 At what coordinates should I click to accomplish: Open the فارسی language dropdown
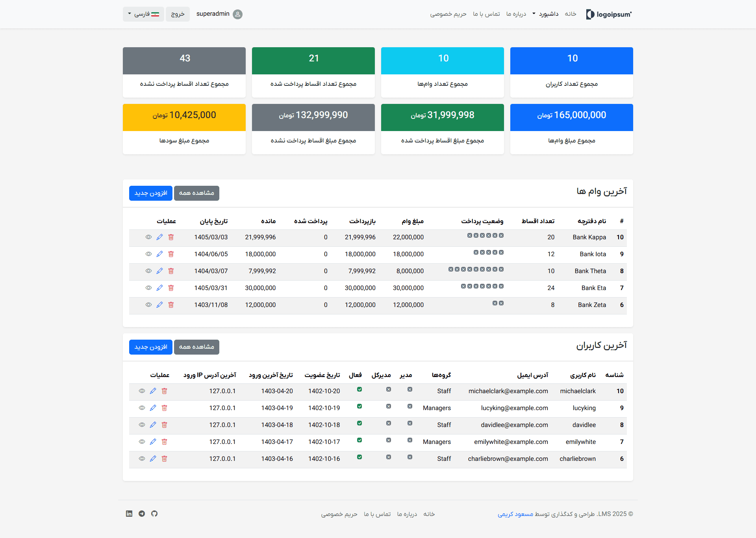tap(143, 14)
